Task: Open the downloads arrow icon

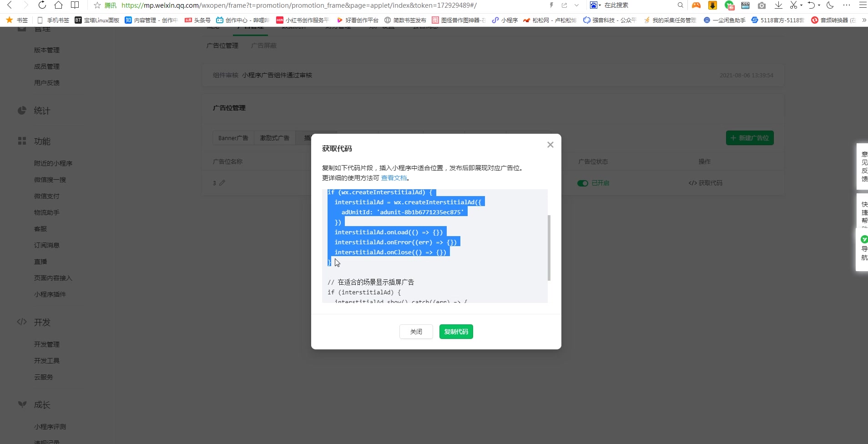Action: pos(778,5)
